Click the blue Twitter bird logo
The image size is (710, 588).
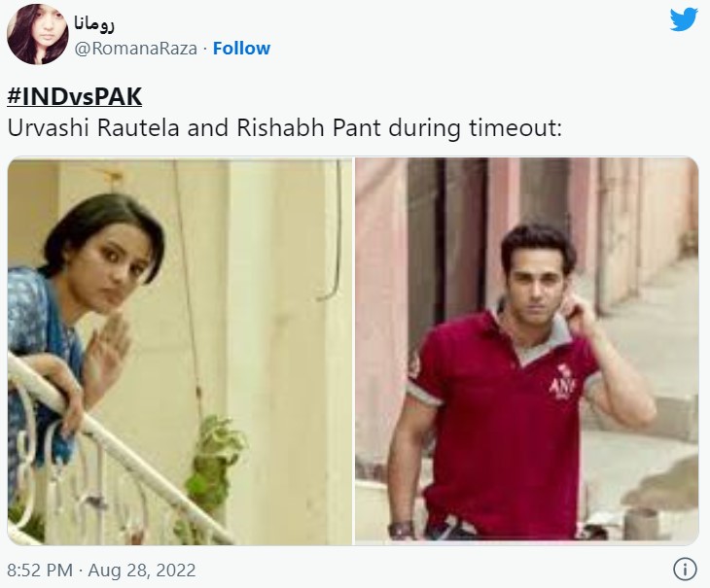[x=684, y=19]
